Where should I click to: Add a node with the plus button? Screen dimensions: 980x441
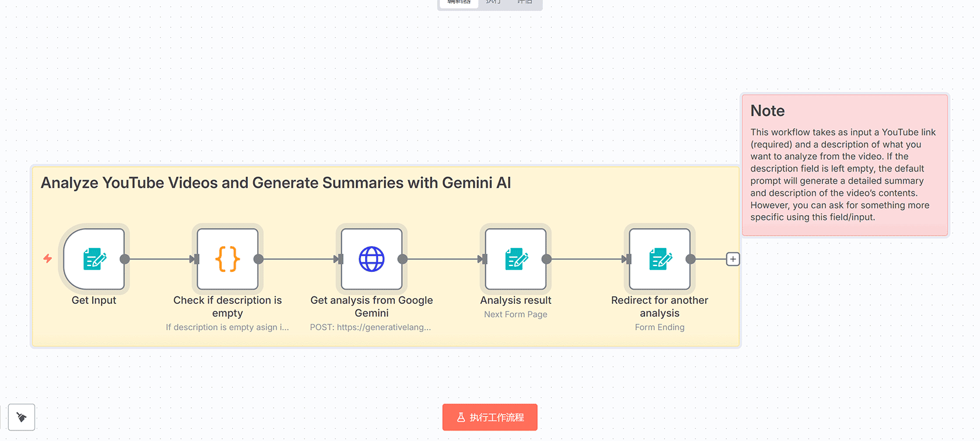tap(733, 259)
